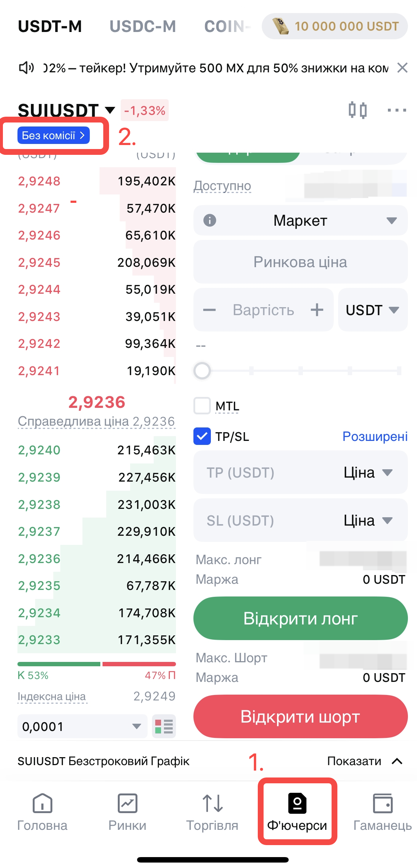Tap the TP (USDT) input field
The width and height of the screenshot is (417, 868).
coord(265,473)
